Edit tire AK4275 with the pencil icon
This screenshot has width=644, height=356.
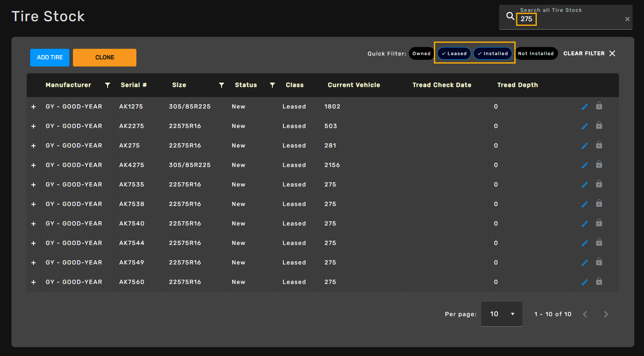(x=585, y=165)
